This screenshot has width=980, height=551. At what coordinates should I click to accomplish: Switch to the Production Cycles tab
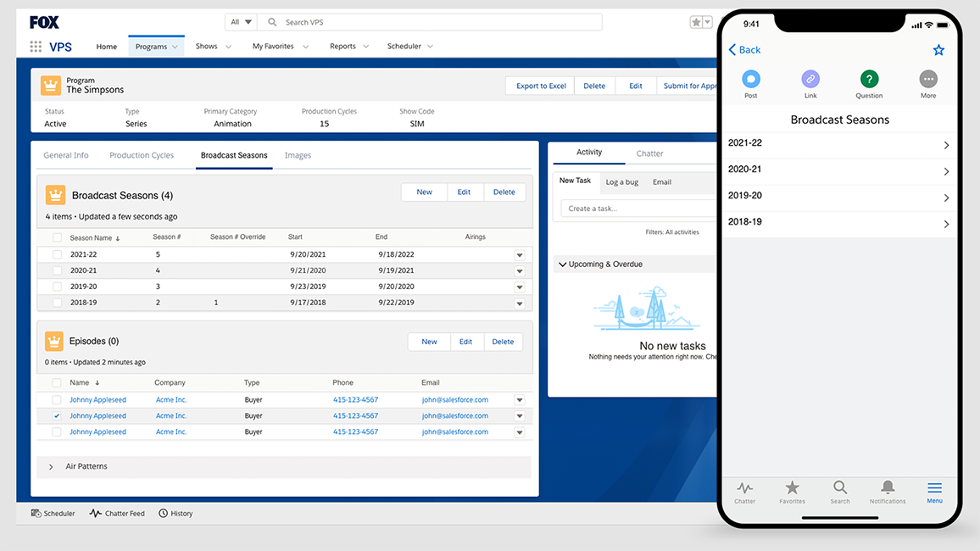142,155
